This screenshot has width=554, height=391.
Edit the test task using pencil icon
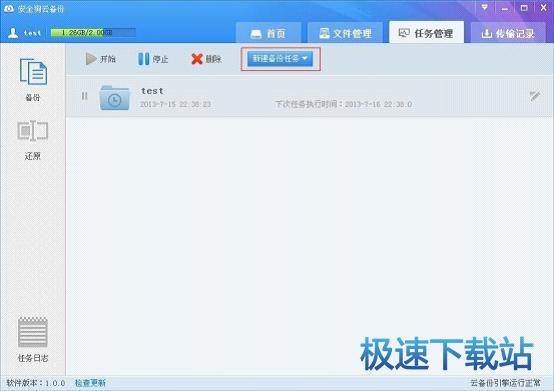tap(535, 96)
